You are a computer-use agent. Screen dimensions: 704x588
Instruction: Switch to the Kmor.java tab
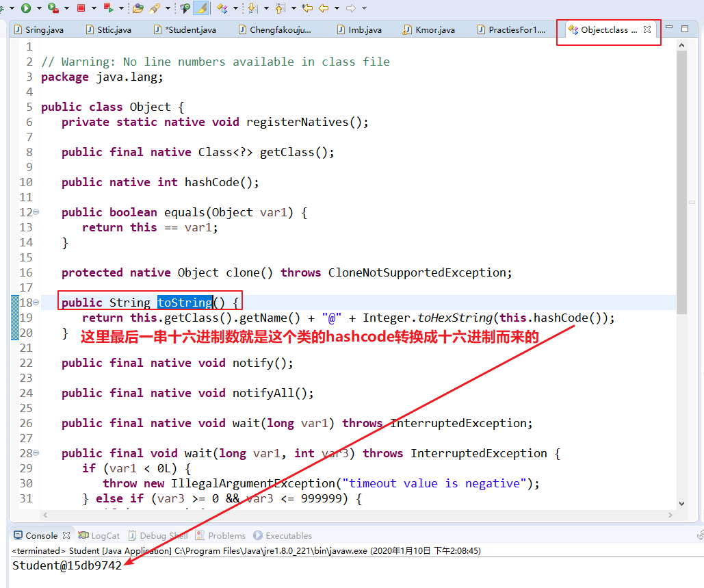[430, 29]
